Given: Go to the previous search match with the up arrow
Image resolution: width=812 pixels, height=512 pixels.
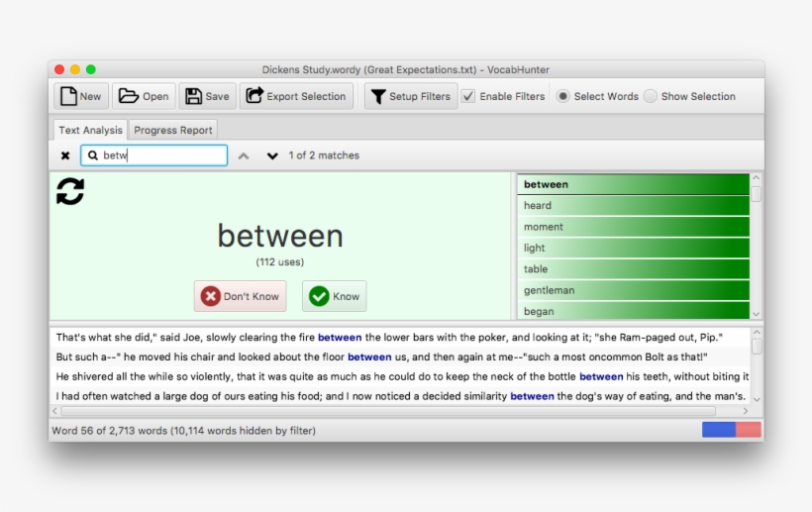Looking at the screenshot, I should pyautogui.click(x=244, y=155).
